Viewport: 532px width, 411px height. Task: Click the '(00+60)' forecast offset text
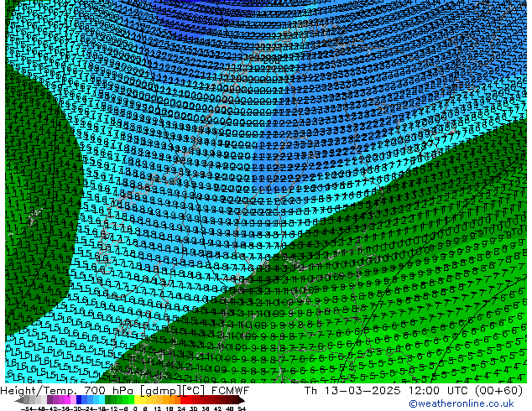click(498, 391)
